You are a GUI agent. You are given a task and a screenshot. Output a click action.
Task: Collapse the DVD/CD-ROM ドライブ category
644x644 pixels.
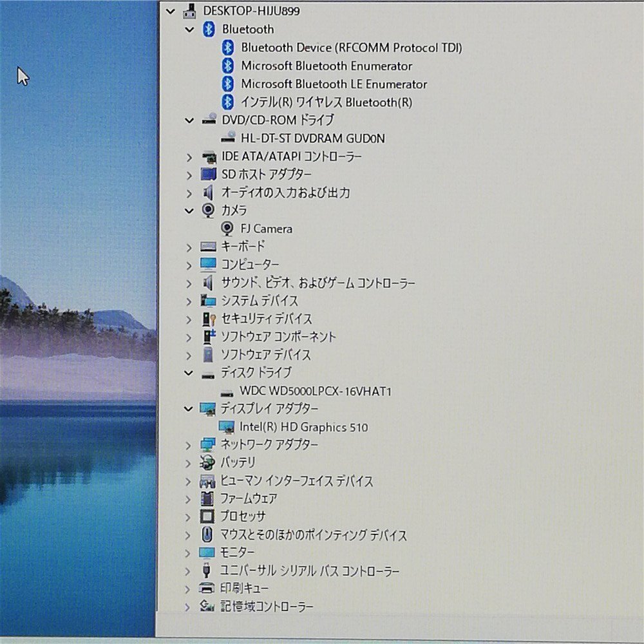tap(189, 120)
